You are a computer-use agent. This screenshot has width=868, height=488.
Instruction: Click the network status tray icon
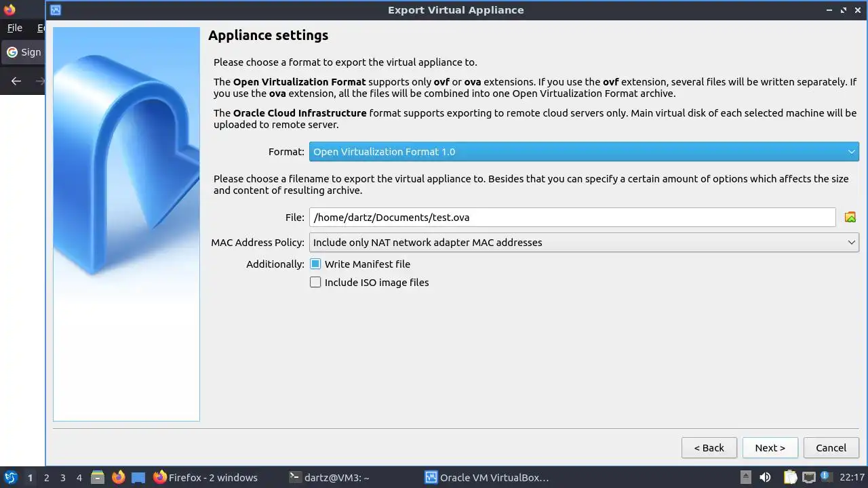click(809, 477)
